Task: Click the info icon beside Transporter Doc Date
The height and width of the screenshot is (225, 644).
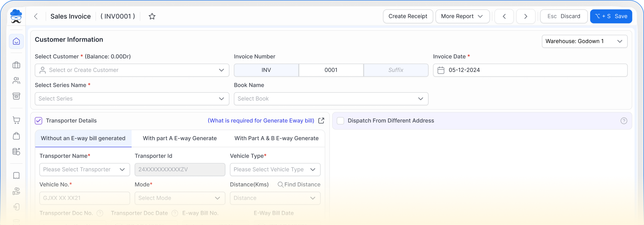Action: tap(175, 213)
